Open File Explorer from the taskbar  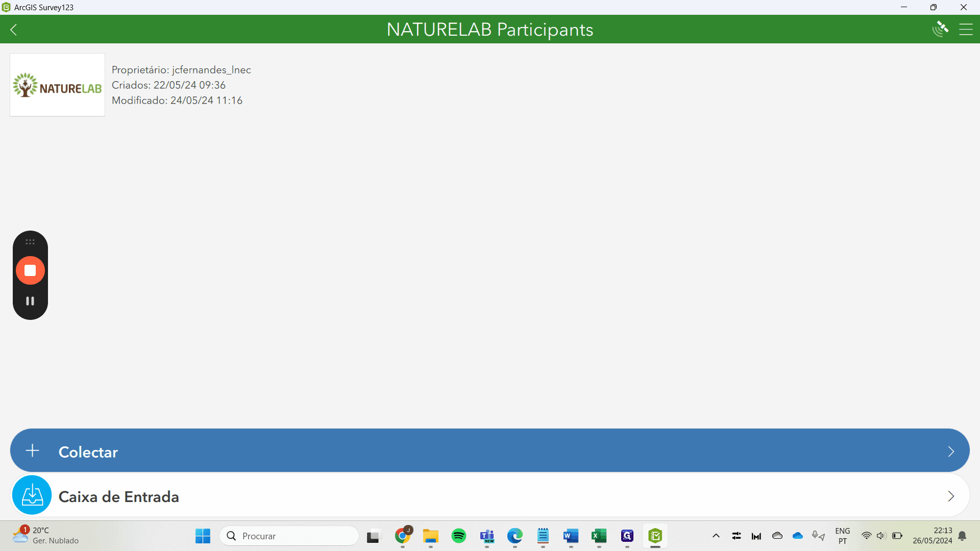click(x=431, y=536)
